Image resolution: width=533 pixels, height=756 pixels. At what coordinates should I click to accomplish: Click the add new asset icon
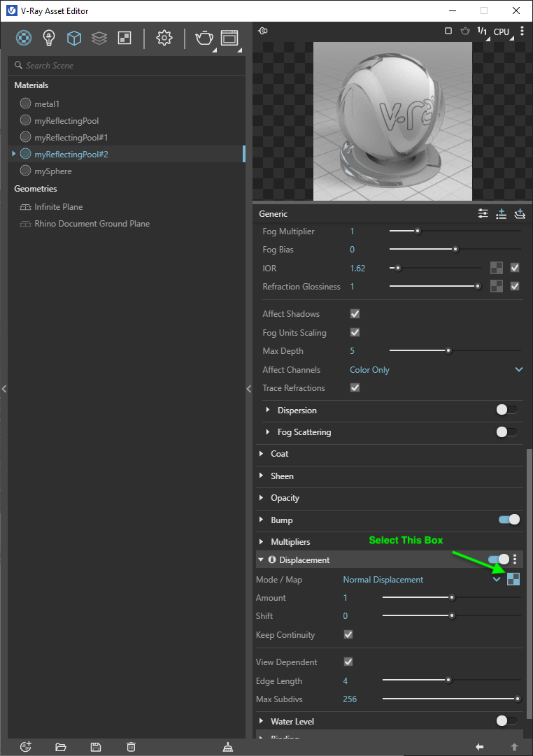click(x=26, y=747)
